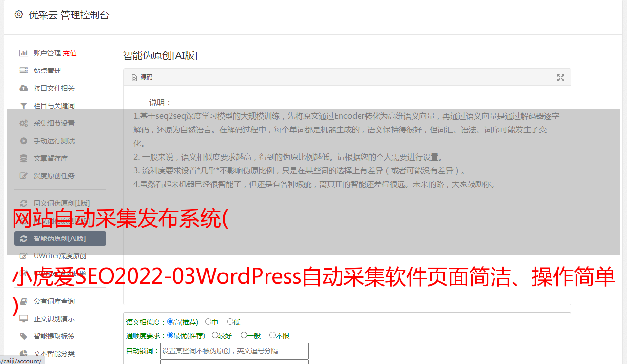Click the refresh icon for 同义词伪原创[1版]
This screenshot has height=364, width=627.
(x=23, y=203)
